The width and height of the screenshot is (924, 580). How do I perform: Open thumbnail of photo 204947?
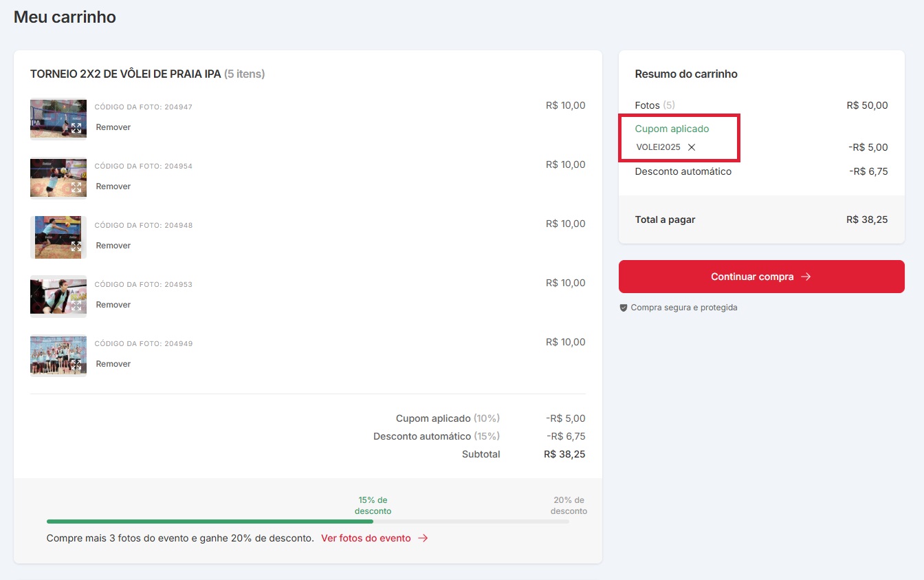(58, 118)
